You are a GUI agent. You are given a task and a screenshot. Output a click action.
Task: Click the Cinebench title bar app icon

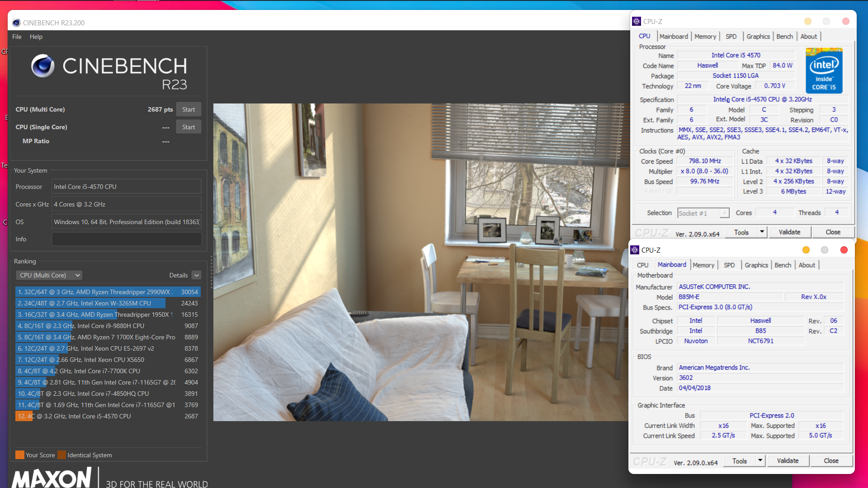click(16, 23)
